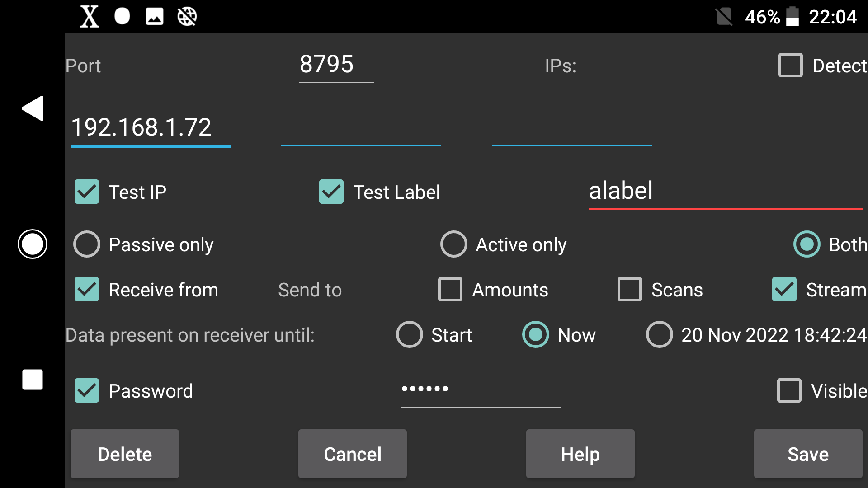
Task: Toggle the Scans checkbox on
Action: click(629, 289)
